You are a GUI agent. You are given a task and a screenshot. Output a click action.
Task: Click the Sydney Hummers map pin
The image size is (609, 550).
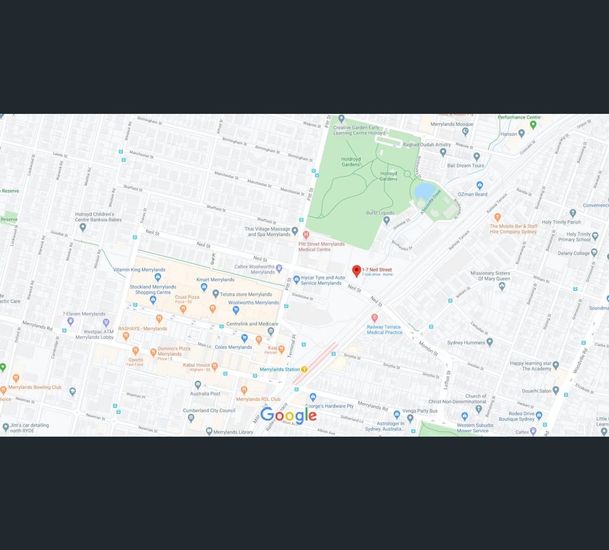point(490,342)
